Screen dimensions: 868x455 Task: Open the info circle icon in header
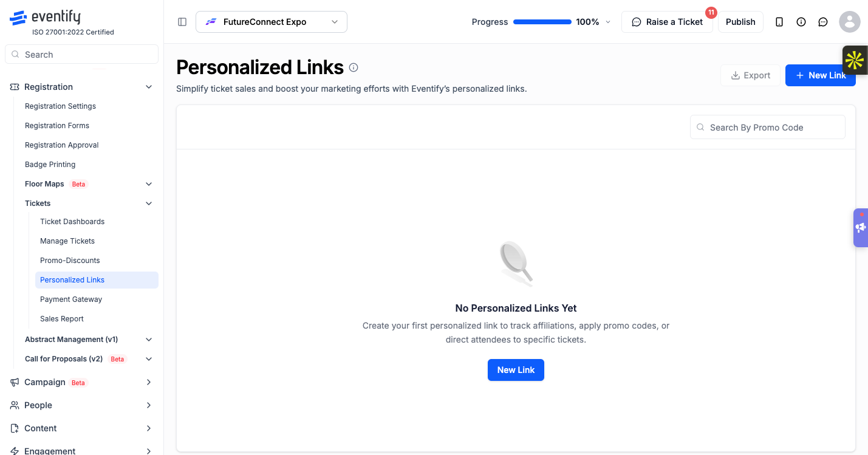click(801, 22)
